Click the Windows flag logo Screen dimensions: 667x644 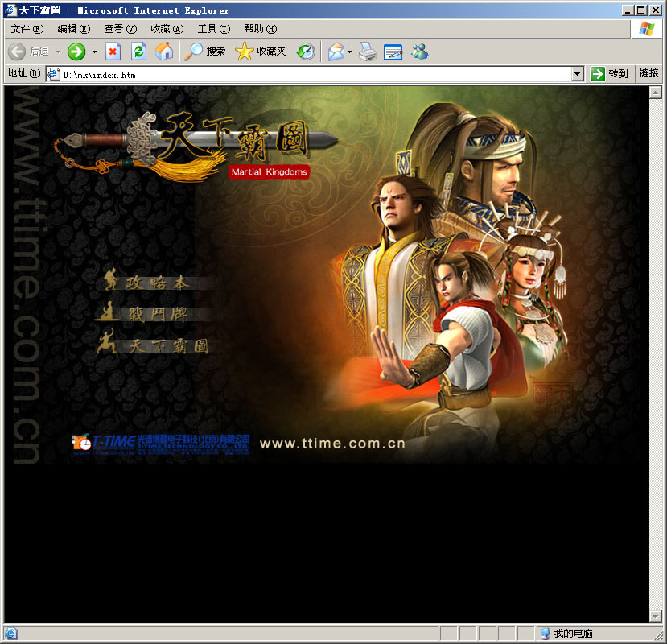tap(647, 29)
